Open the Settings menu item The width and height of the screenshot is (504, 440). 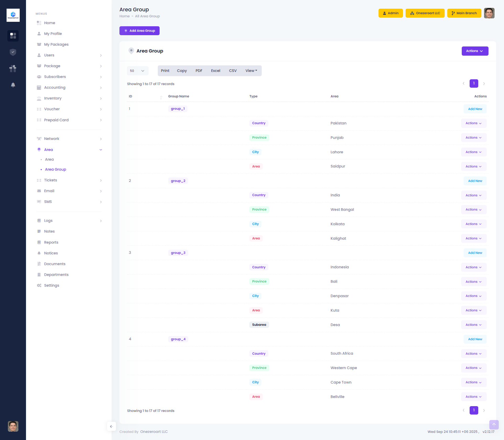click(x=51, y=285)
